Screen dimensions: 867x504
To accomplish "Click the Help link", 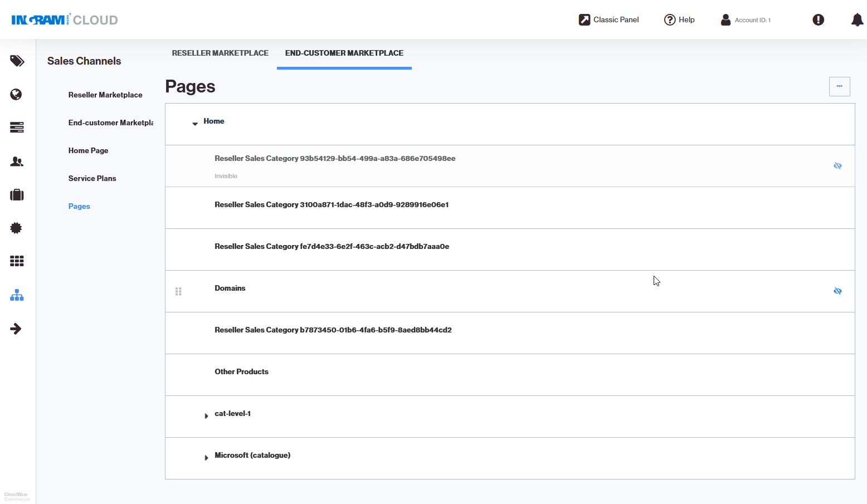I will tap(679, 19).
